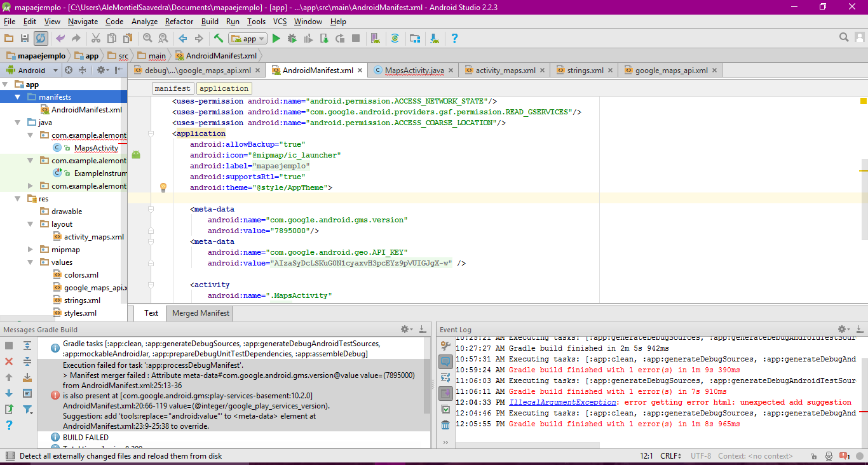Open Find with the magnifier icon
Viewport: 868px width, 465px height.
pos(147,39)
